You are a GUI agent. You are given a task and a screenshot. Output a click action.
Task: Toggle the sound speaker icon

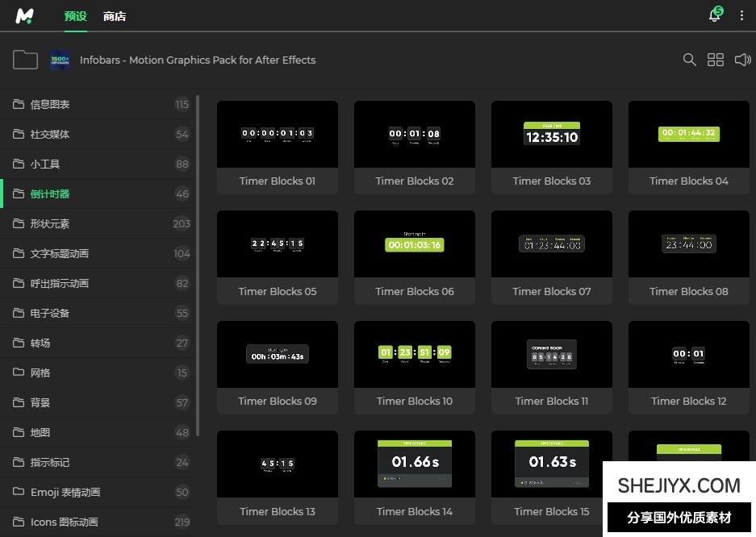pyautogui.click(x=742, y=60)
